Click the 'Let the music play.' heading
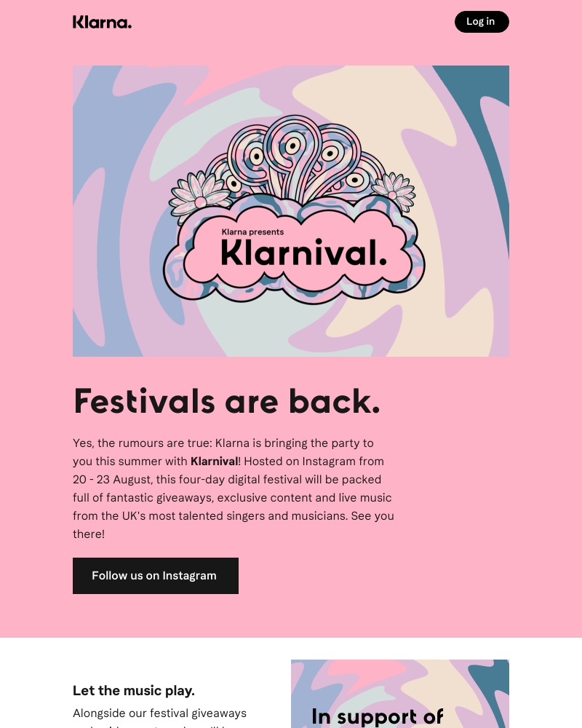Screen dimensions: 582x728 tap(133, 690)
